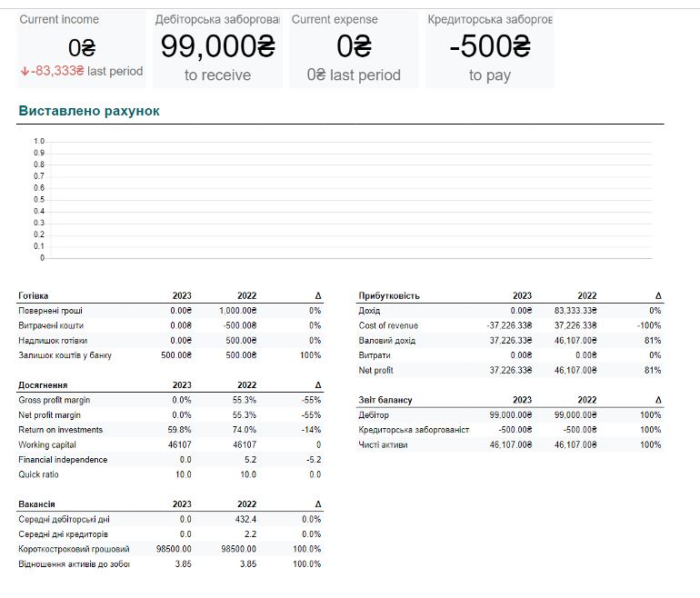This screenshot has height=598, width=700.
Task: Click the Звіт балансу table header
Action: click(385, 400)
